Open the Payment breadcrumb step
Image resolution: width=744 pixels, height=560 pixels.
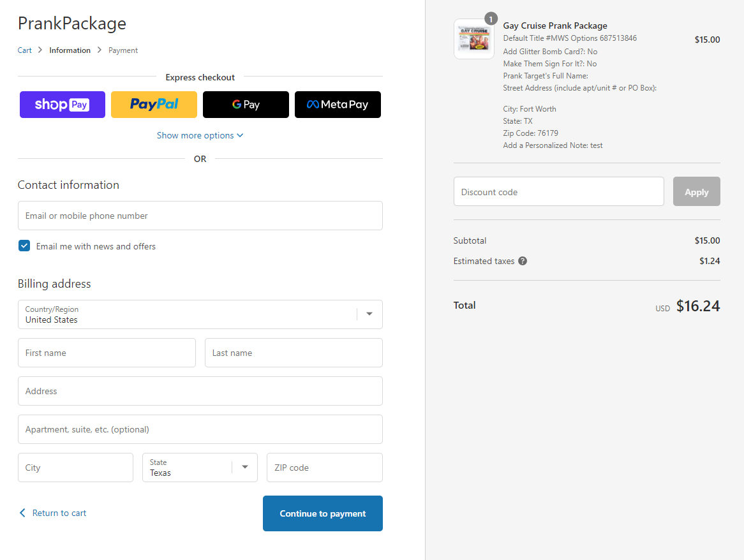123,50
